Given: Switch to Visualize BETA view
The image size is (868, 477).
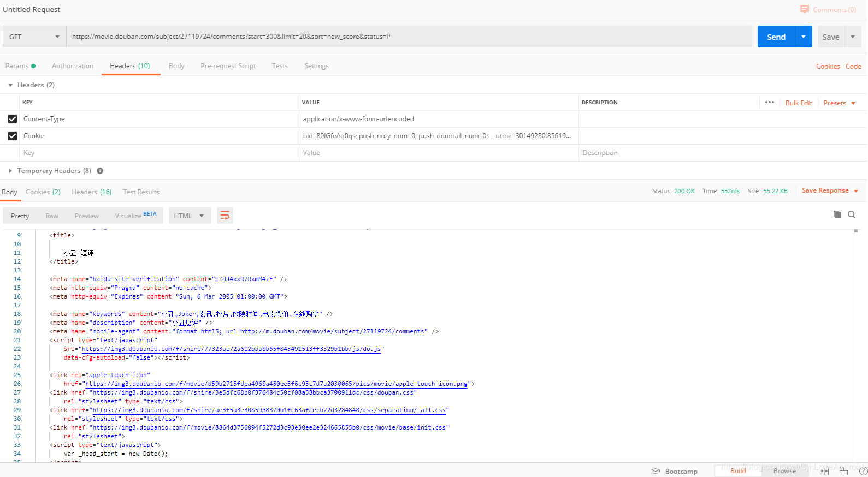Looking at the screenshot, I should (x=135, y=216).
